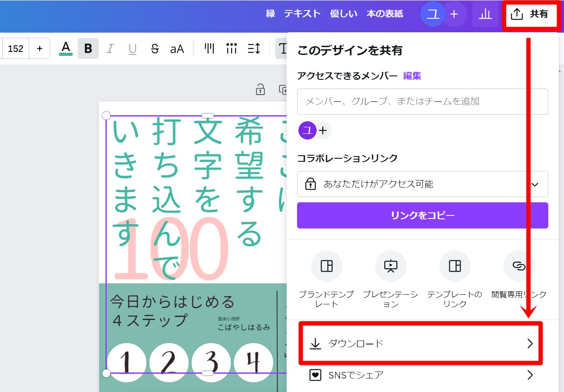Select Template Link (テンプレートのリンク) icon

455,266
